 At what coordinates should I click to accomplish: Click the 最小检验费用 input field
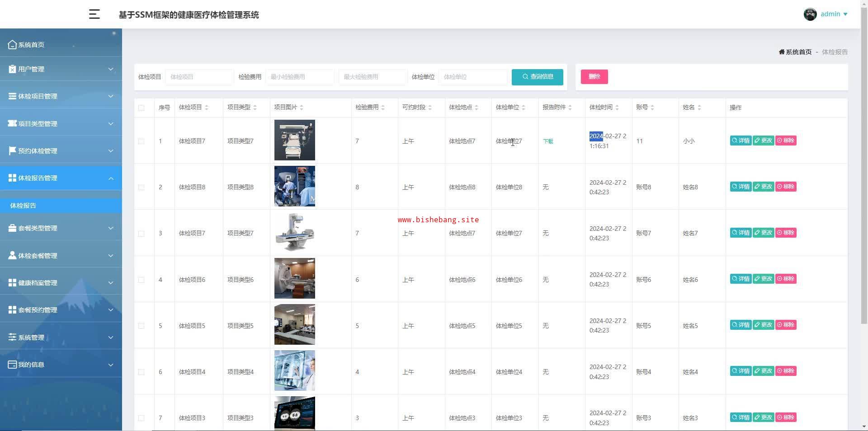point(300,77)
